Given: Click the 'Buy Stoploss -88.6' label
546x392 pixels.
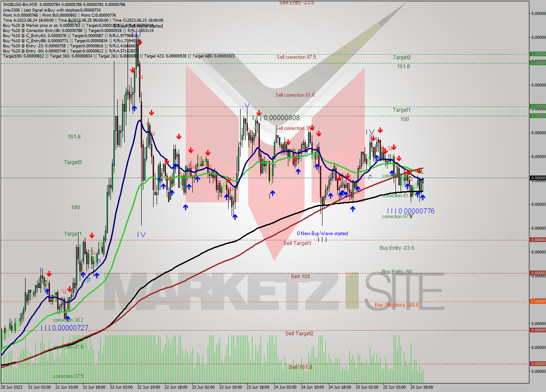Looking at the screenshot, I should tap(397, 305).
